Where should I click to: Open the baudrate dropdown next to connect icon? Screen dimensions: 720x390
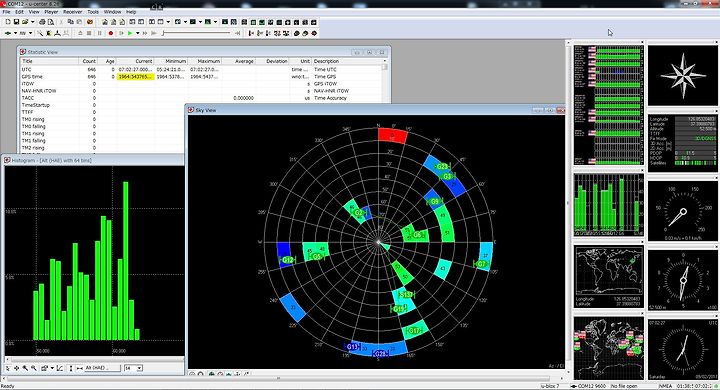point(30,33)
